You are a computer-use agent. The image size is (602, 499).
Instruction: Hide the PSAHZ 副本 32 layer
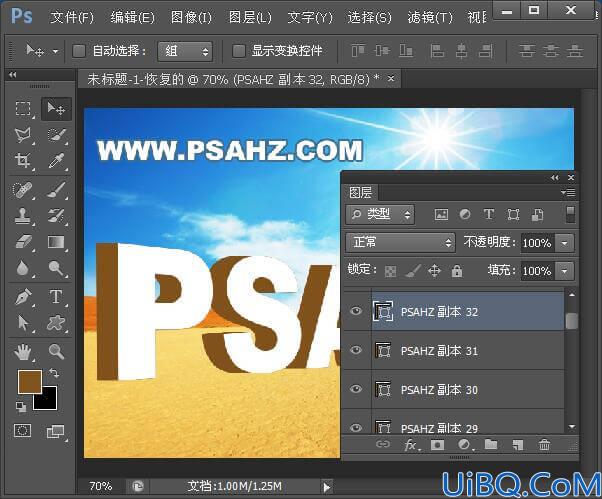[x=356, y=311]
